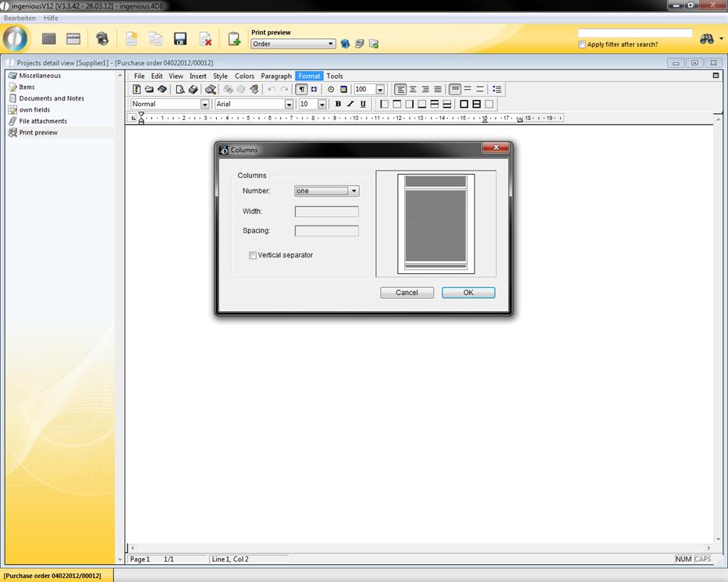Expand the Arial font dropdown
This screenshot has height=582, width=728.
[289, 105]
